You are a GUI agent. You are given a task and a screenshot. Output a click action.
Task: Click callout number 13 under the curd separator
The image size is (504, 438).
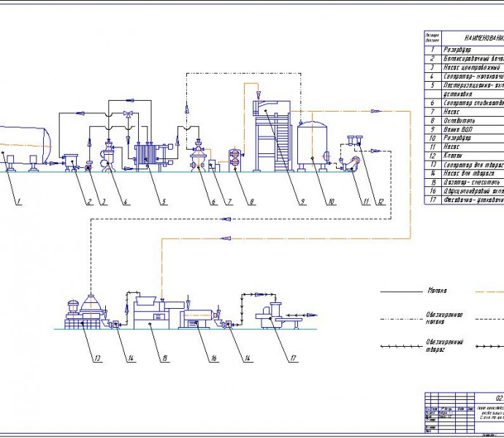97,358
